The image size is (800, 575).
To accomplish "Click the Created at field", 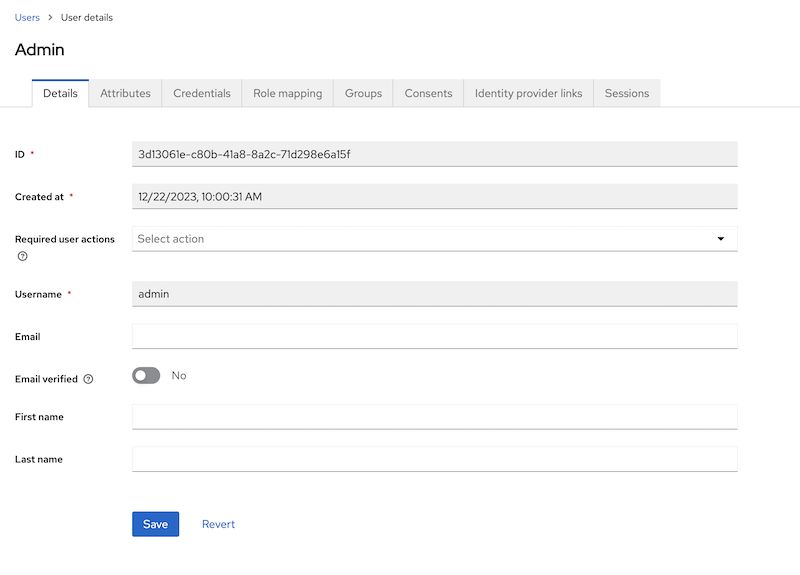I will [435, 196].
